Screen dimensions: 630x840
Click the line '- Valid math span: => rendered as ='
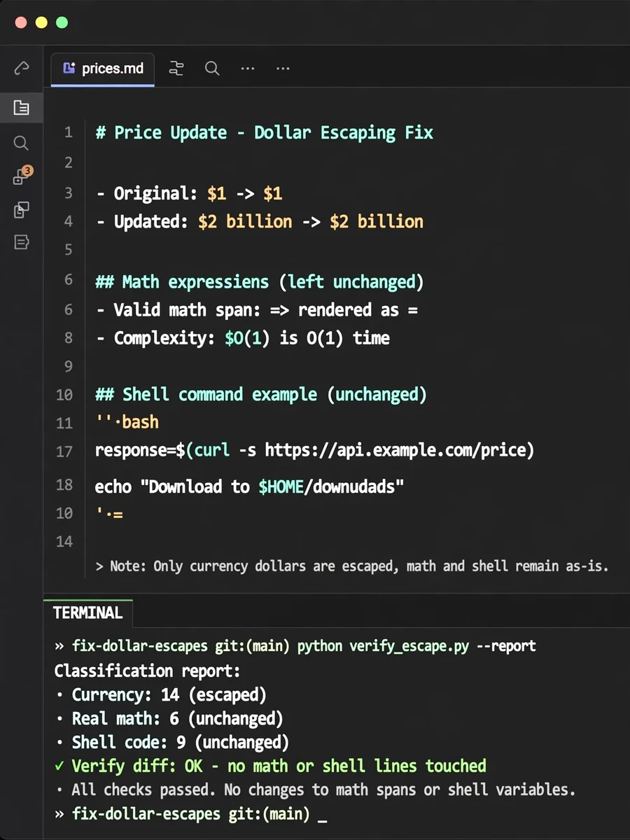pyautogui.click(x=256, y=309)
